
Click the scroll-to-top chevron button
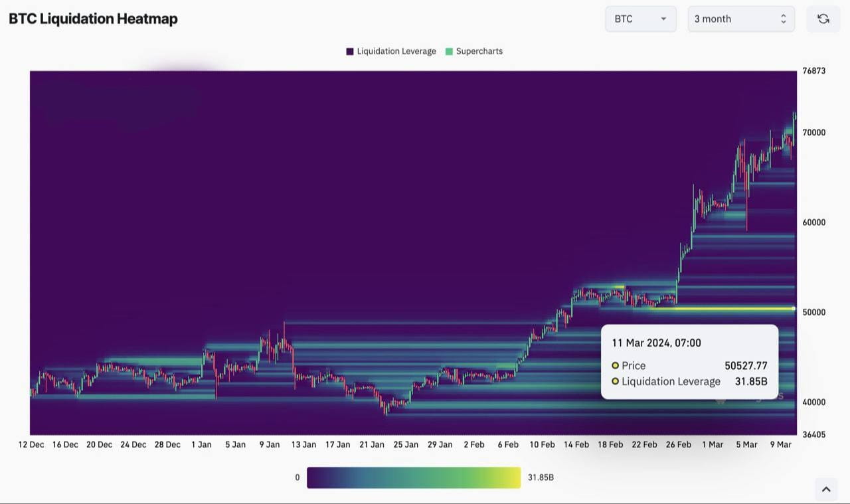click(x=825, y=489)
